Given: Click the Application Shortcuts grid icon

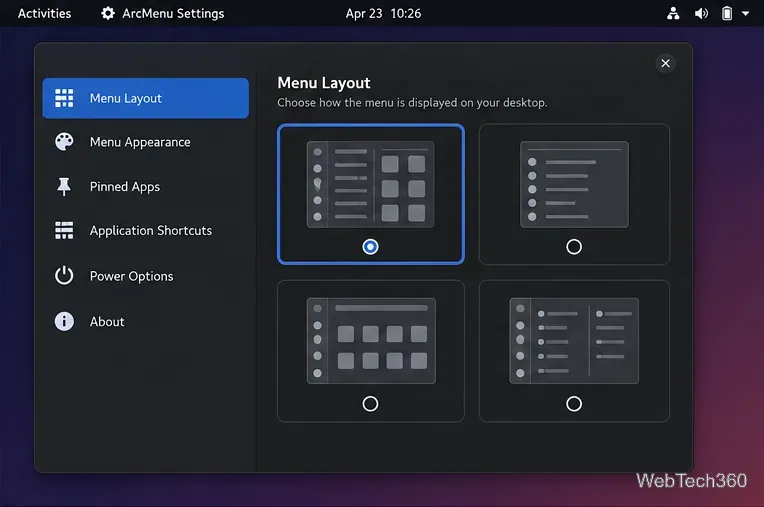Looking at the screenshot, I should tap(64, 230).
